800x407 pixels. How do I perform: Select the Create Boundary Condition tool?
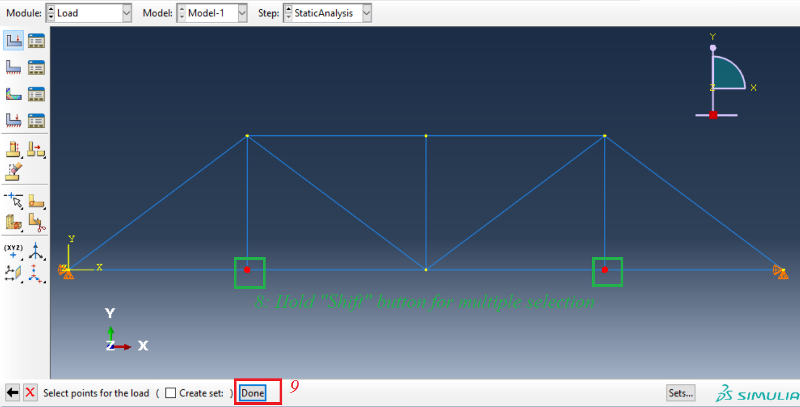tap(14, 67)
